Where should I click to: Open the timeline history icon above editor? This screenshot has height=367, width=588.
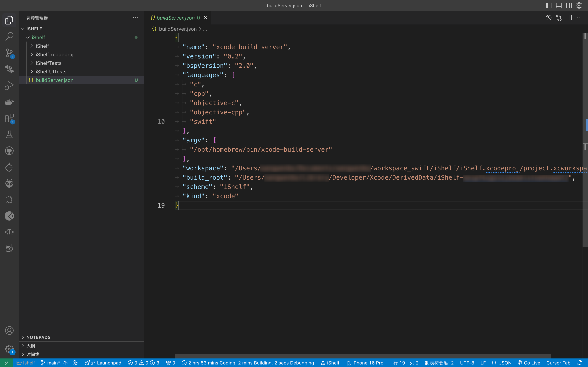click(x=549, y=18)
